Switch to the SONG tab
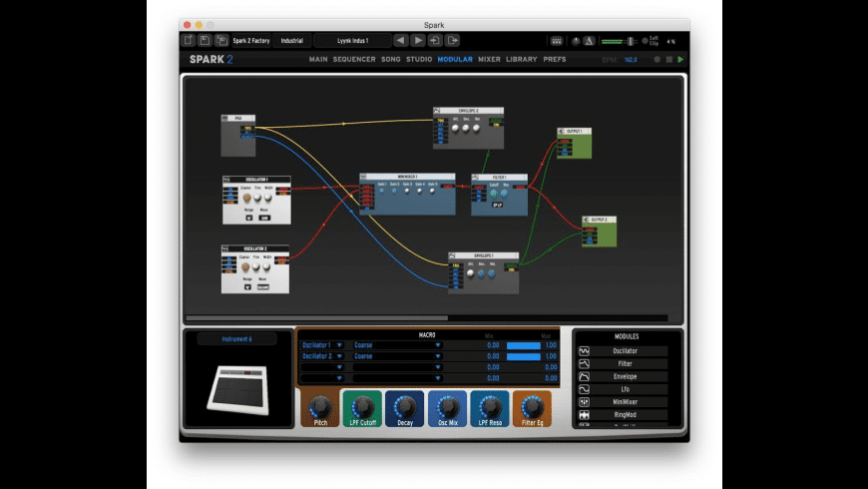The width and height of the screenshot is (868, 489). 391,59
